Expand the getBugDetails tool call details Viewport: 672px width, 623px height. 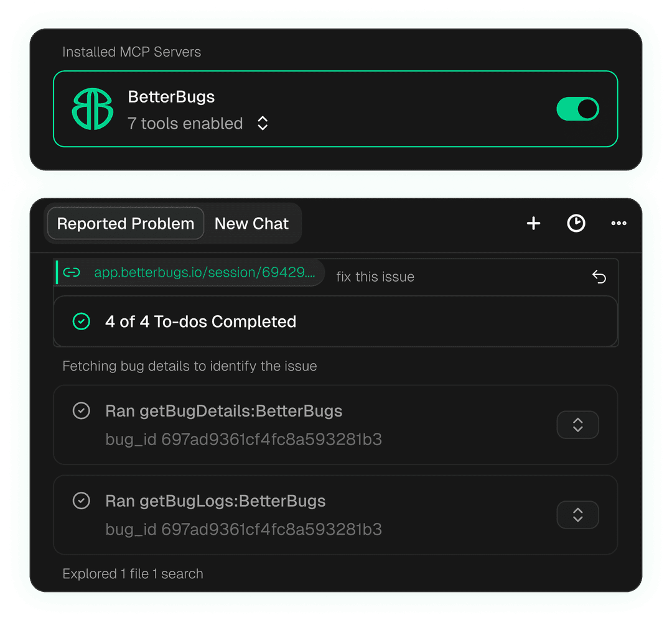(x=577, y=425)
